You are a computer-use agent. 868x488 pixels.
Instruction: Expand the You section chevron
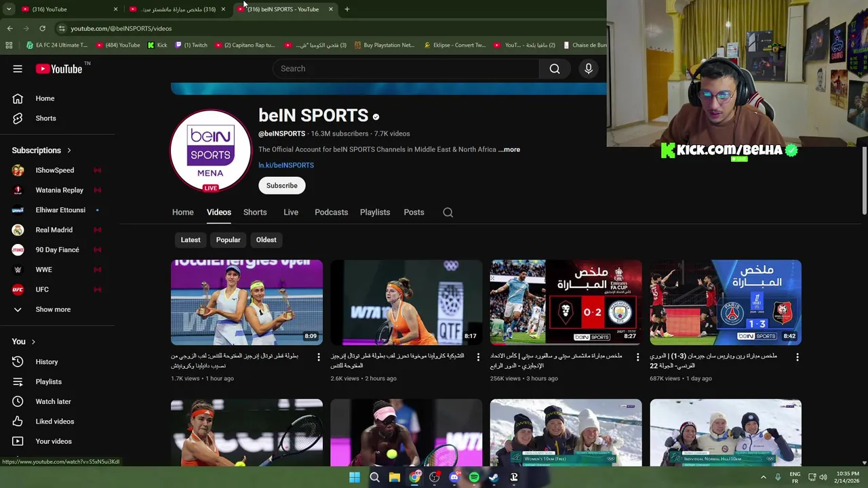(33, 342)
